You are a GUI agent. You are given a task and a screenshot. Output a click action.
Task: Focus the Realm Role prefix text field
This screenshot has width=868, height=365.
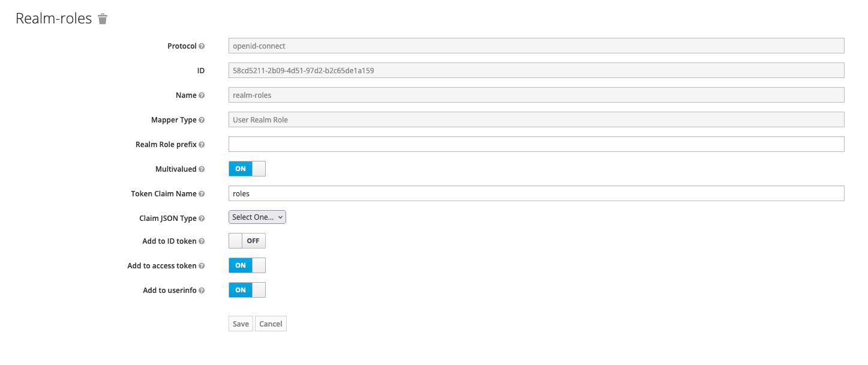coord(536,145)
